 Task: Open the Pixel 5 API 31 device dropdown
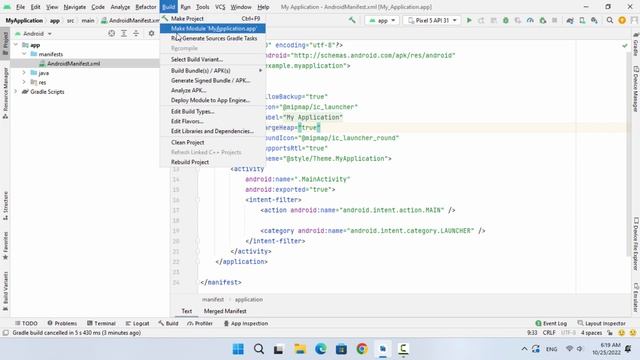[x=432, y=20]
